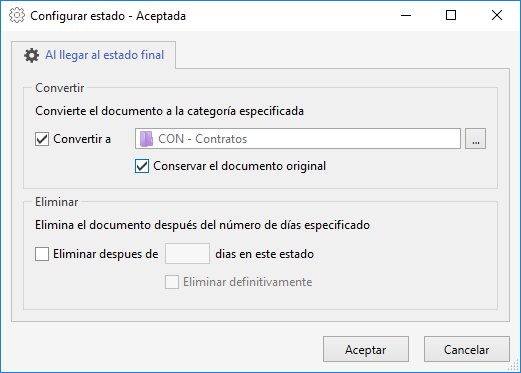
Task: Click the purple folder icon for CON - Contratos
Action: (146, 139)
